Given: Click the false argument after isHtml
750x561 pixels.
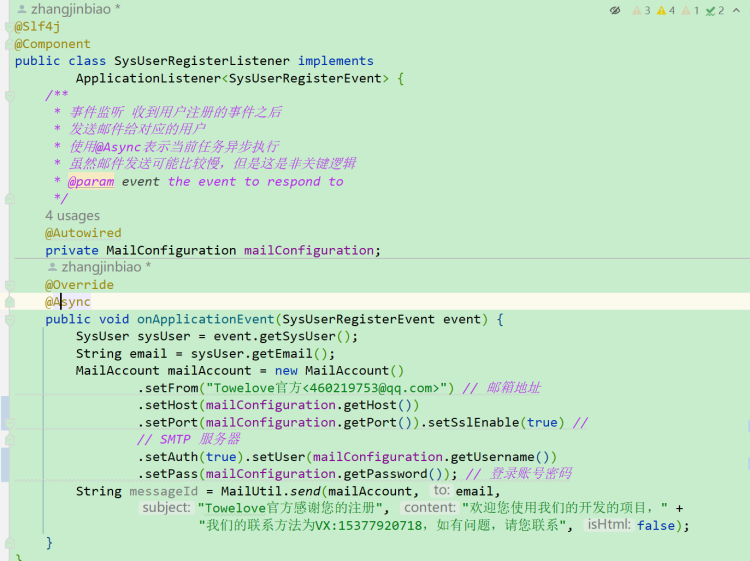Looking at the screenshot, I should point(656,526).
